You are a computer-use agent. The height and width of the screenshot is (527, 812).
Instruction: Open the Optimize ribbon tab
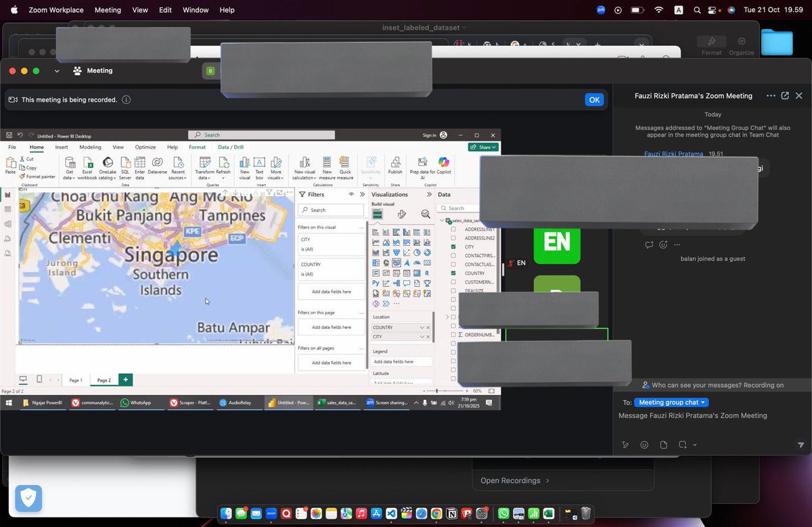point(145,147)
